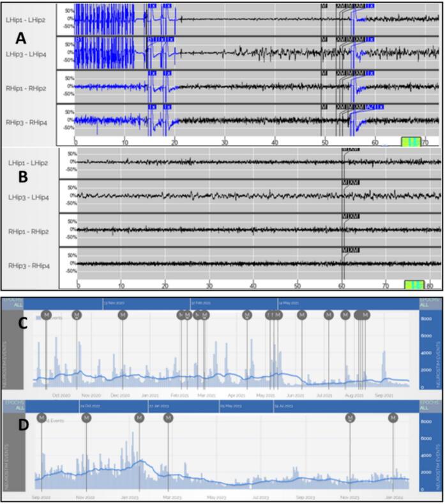Image resolution: width=445 pixels, height=504 pixels.
Task: Click the LHip3 - LHip4 channel label in panel B
Action: tap(29, 197)
